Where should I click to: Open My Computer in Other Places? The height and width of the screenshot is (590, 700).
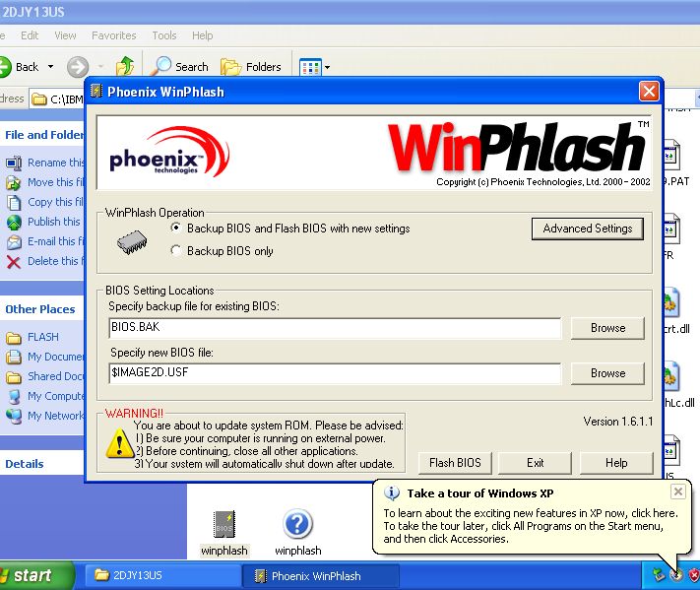(44, 396)
